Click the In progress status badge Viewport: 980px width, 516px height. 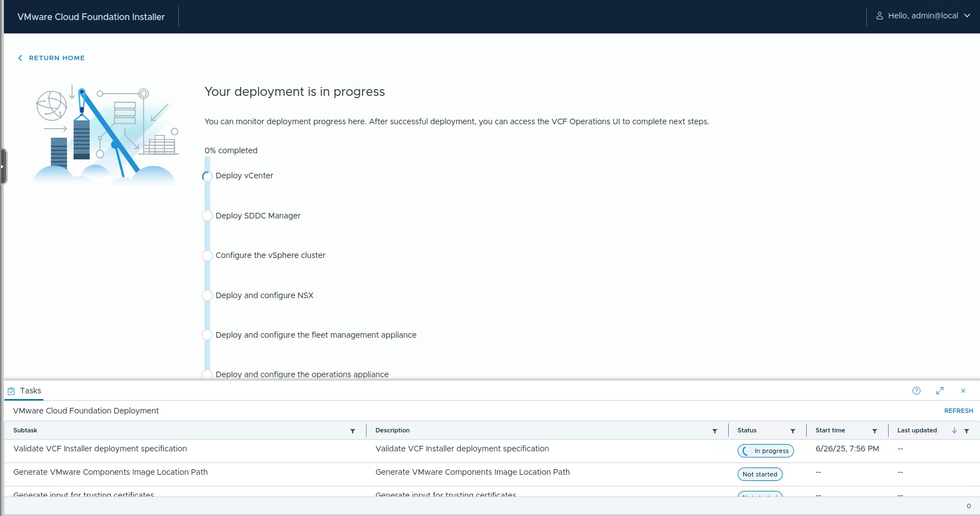pos(766,451)
